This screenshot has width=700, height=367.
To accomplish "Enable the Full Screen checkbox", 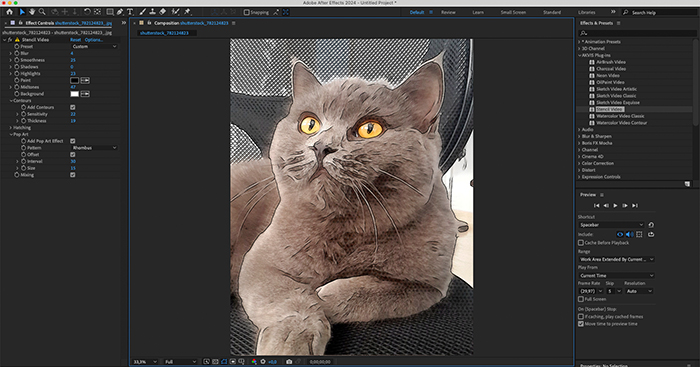I will 581,299.
